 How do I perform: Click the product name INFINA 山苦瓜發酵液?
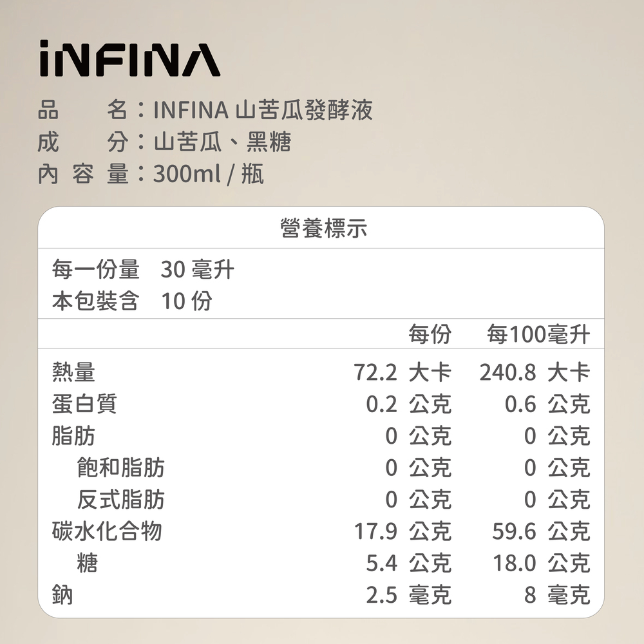click(x=263, y=111)
